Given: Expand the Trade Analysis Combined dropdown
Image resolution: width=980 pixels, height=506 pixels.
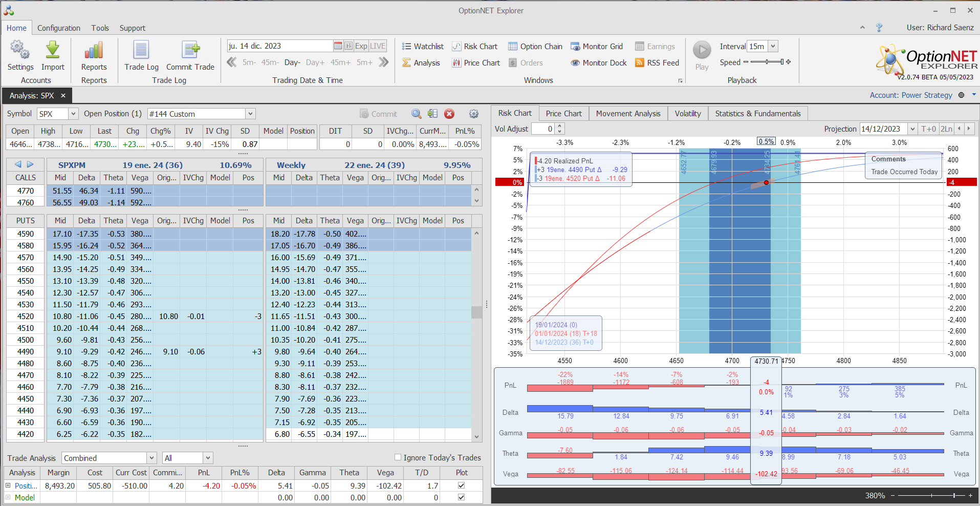Looking at the screenshot, I should [x=151, y=458].
